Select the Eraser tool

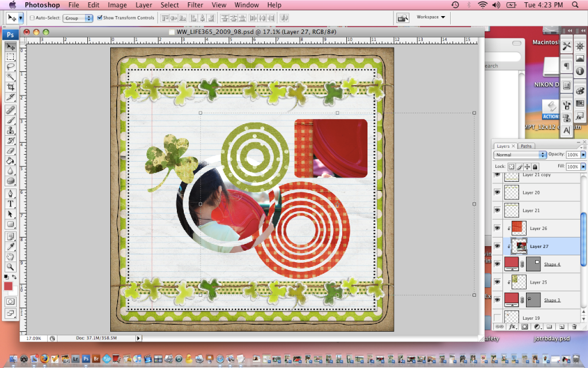pos(10,151)
